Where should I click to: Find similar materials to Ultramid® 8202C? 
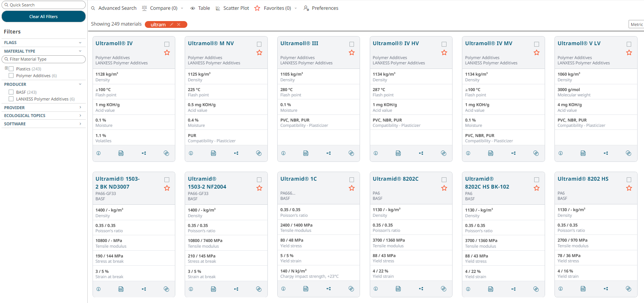point(444,289)
